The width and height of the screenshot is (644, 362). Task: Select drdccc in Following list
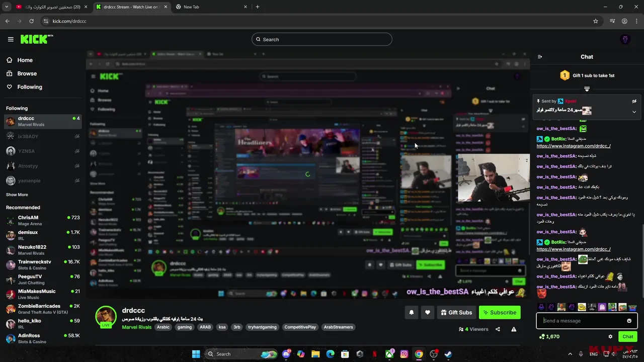click(42, 121)
